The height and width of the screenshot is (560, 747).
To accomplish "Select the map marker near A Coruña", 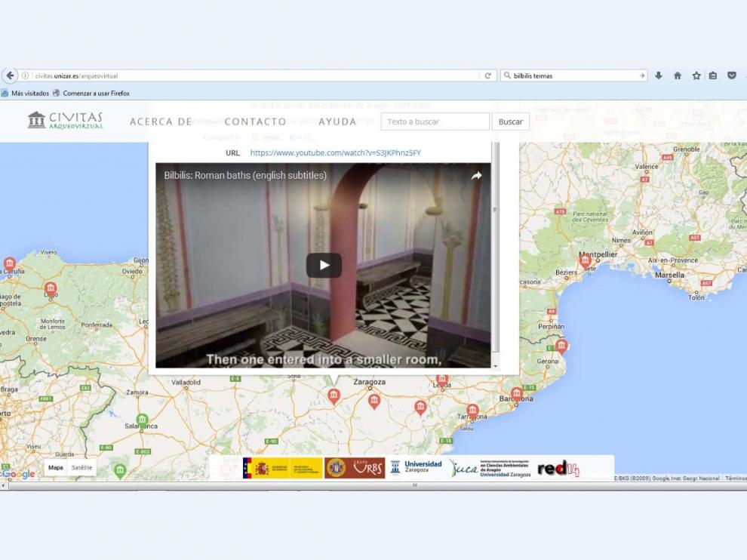I will point(10,264).
